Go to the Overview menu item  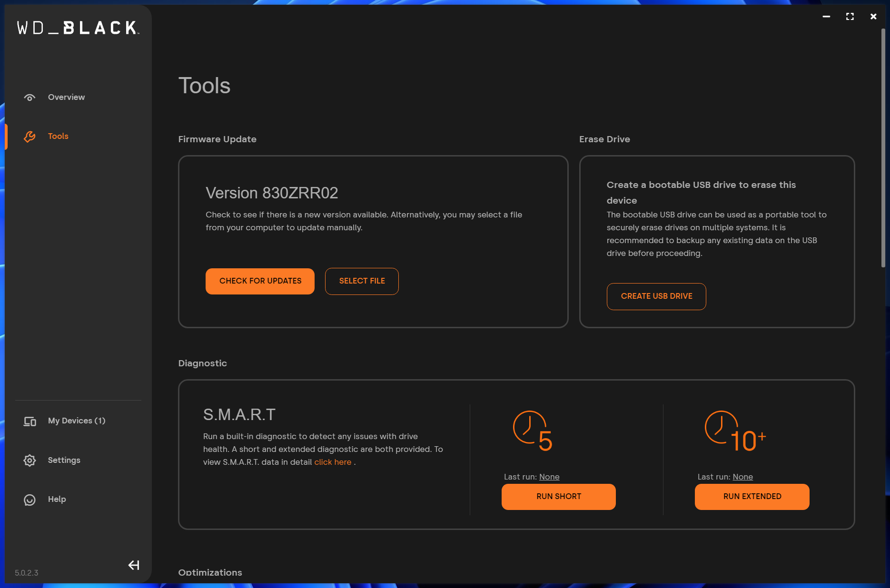(66, 97)
